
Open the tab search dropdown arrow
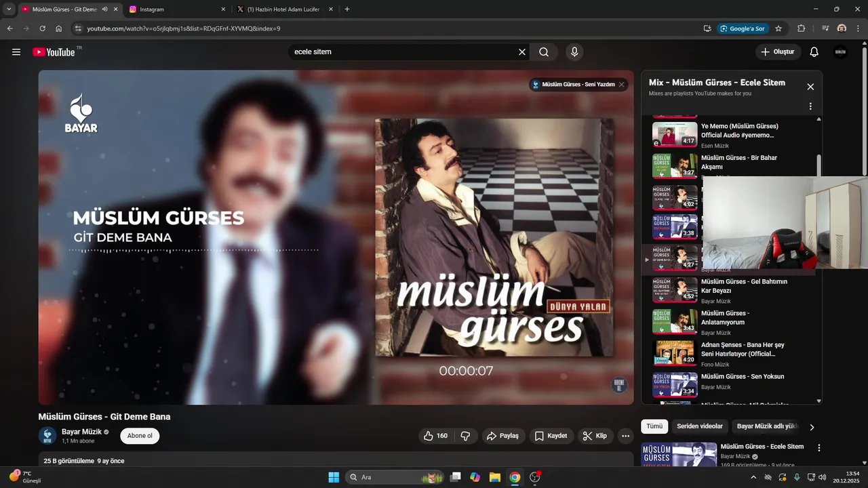tap(9, 9)
